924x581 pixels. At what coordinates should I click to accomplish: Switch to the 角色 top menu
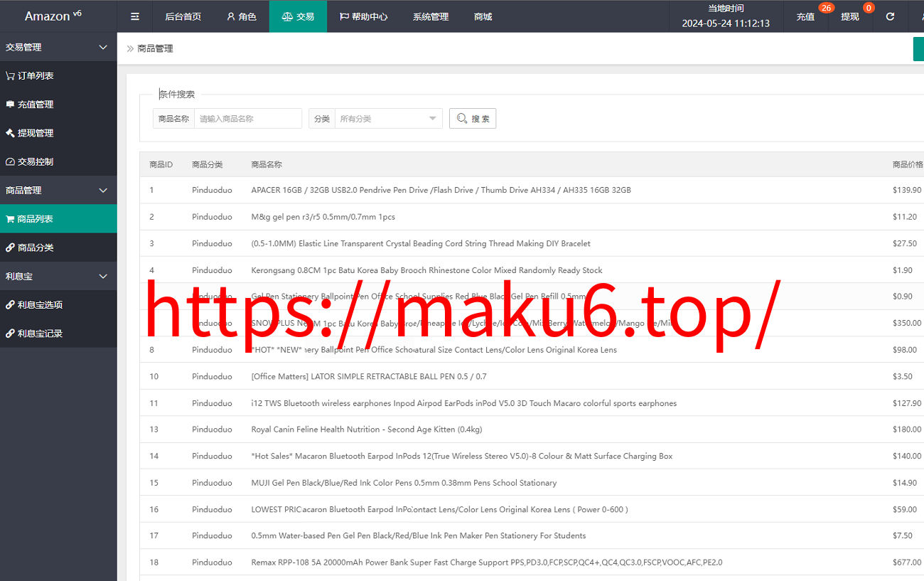pyautogui.click(x=242, y=16)
